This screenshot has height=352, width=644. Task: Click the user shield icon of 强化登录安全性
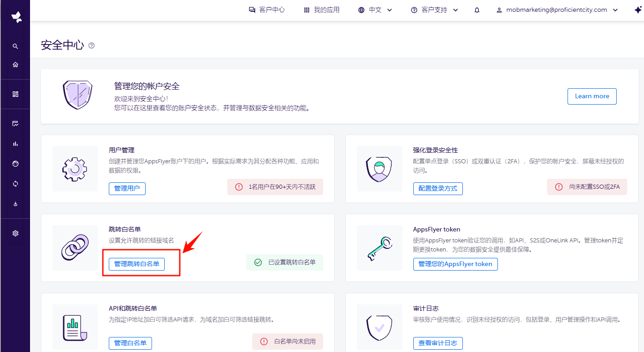[x=379, y=169]
